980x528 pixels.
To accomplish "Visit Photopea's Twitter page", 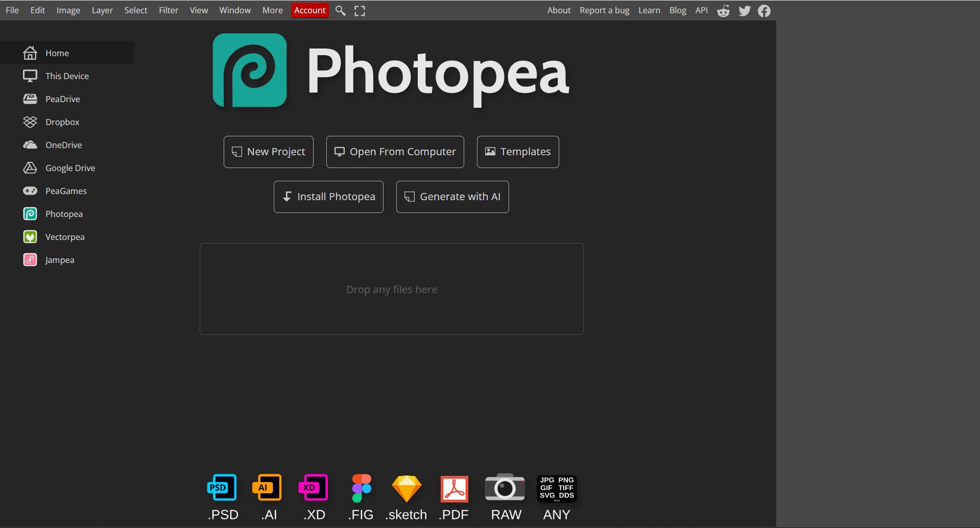I will click(744, 10).
